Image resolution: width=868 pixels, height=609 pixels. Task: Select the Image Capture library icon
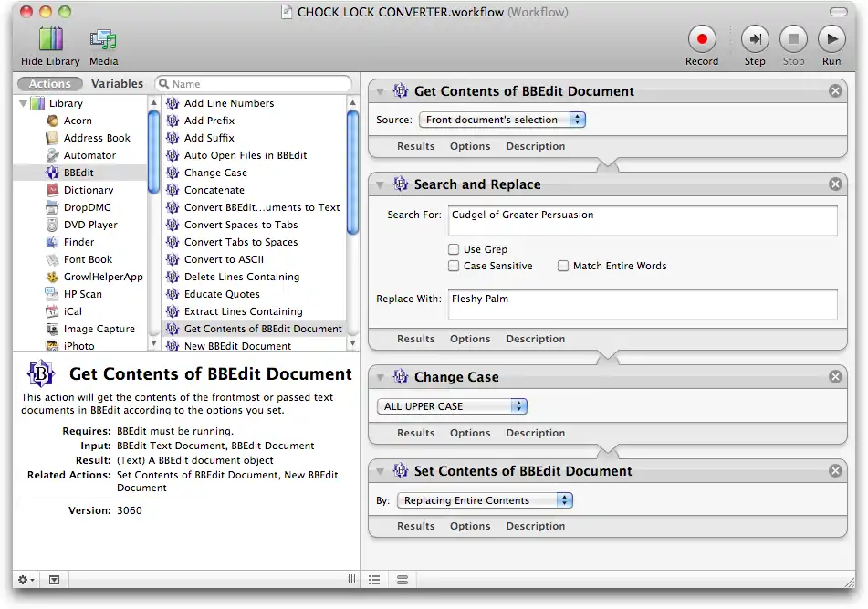(x=54, y=329)
